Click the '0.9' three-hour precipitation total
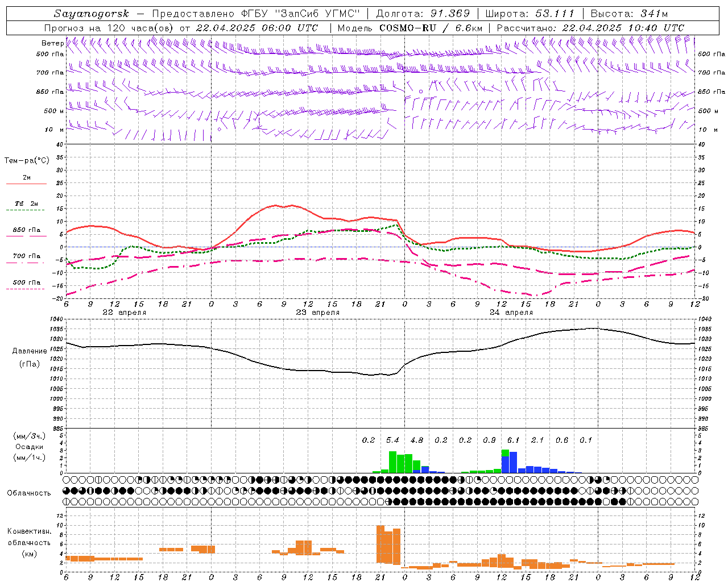The image size is (728, 582). tap(489, 440)
